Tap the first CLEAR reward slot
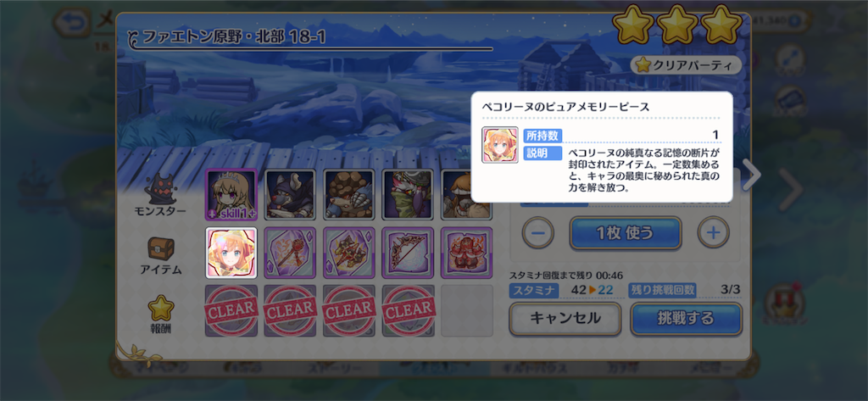This screenshot has width=868, height=401. (x=231, y=311)
